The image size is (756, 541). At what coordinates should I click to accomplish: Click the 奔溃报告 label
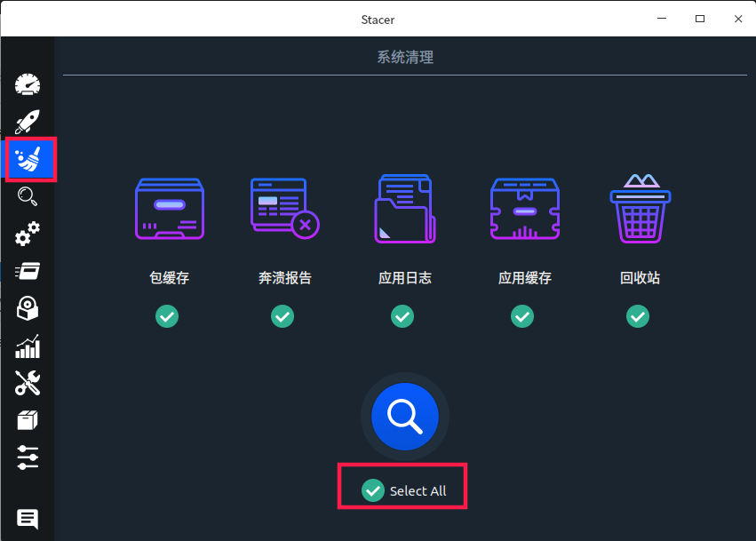pos(285,278)
